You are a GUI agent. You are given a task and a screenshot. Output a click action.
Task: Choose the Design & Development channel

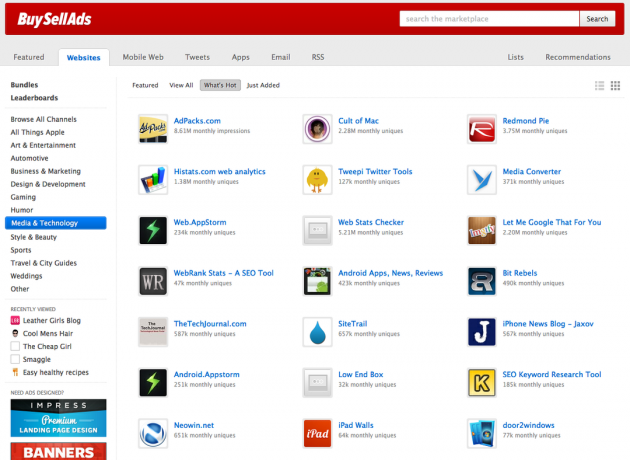pyautogui.click(x=48, y=184)
